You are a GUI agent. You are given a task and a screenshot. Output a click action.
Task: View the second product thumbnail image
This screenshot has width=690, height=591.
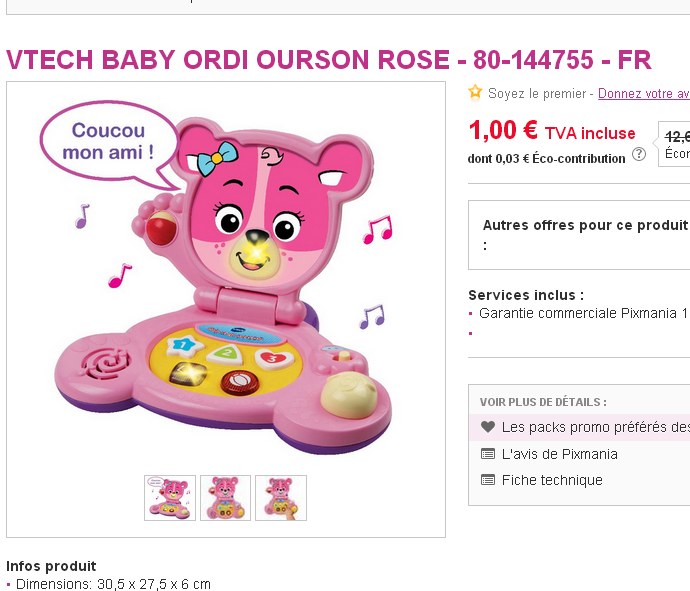pos(225,497)
